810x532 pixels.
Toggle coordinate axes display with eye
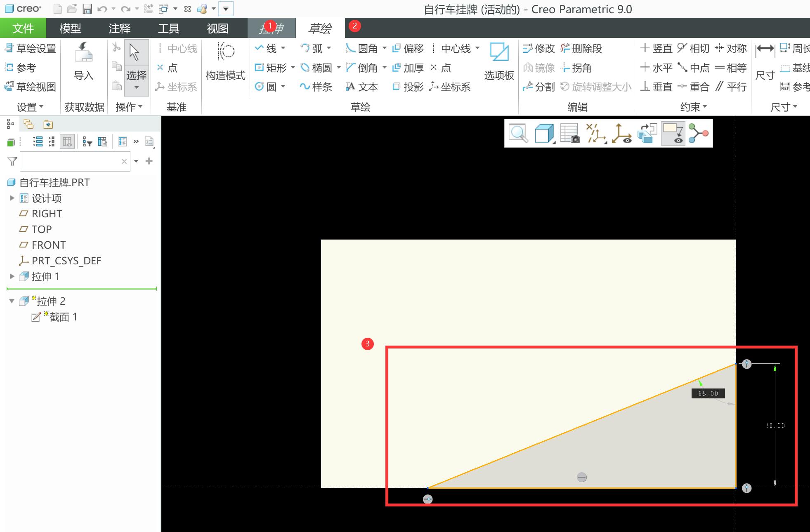[621, 134]
